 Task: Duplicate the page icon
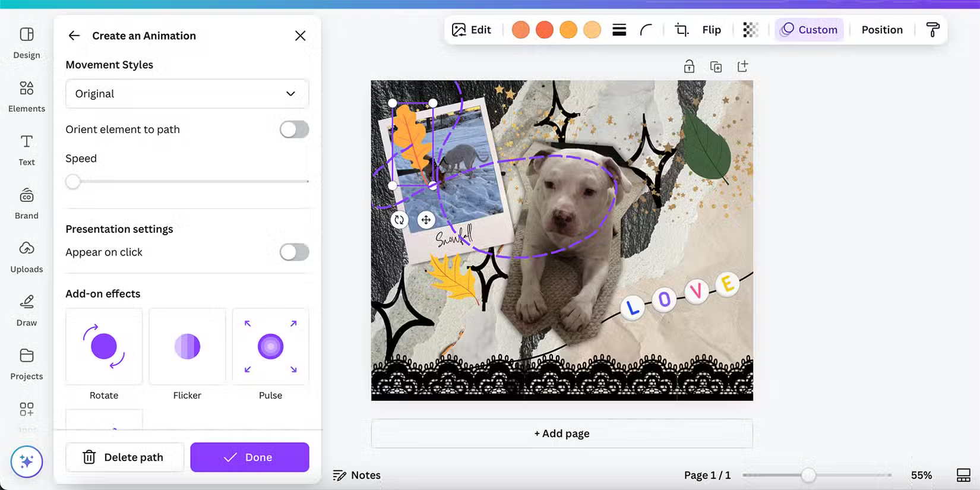[x=716, y=67]
